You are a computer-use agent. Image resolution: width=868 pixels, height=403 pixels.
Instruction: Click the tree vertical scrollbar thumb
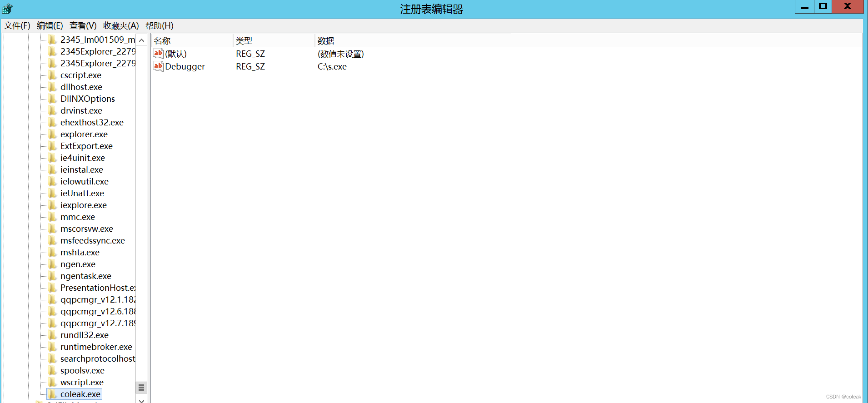coord(141,388)
